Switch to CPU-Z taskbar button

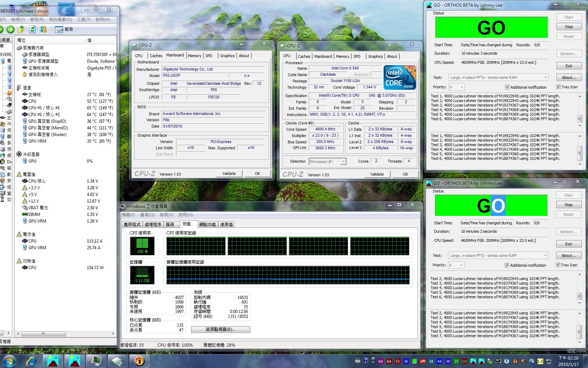[117, 361]
